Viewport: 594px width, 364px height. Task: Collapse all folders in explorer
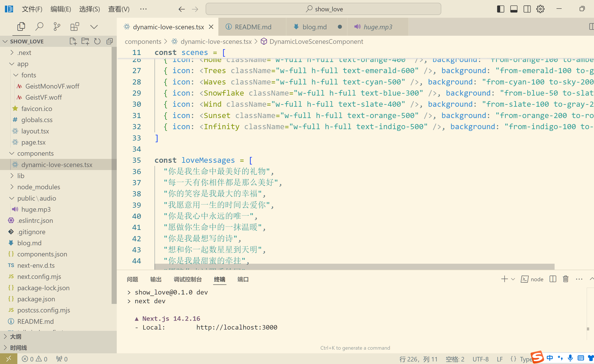pos(109,41)
